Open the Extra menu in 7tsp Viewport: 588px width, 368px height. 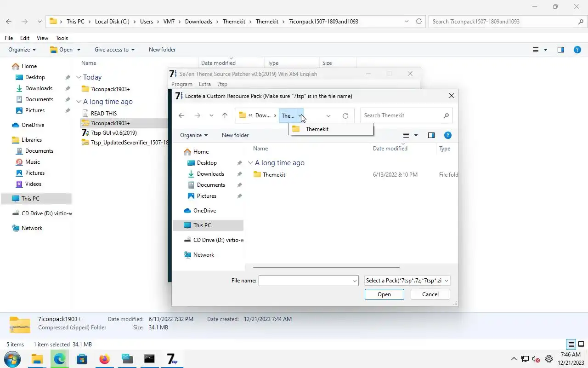[205, 84]
